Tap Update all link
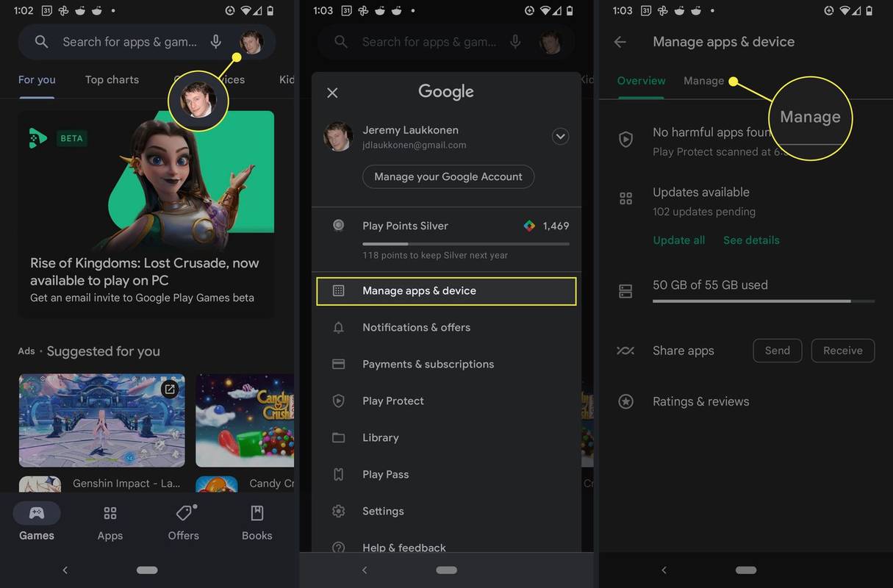 (x=678, y=240)
